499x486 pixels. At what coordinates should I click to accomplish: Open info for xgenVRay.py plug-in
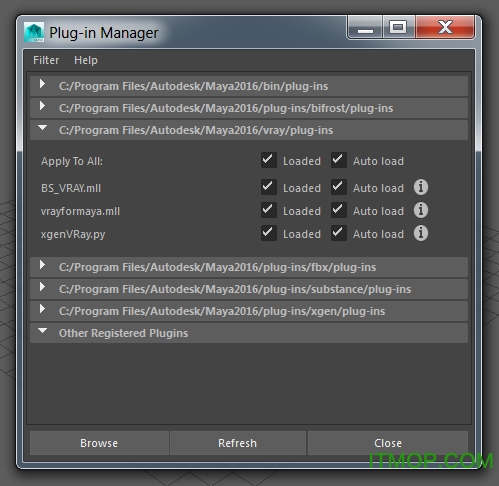421,233
